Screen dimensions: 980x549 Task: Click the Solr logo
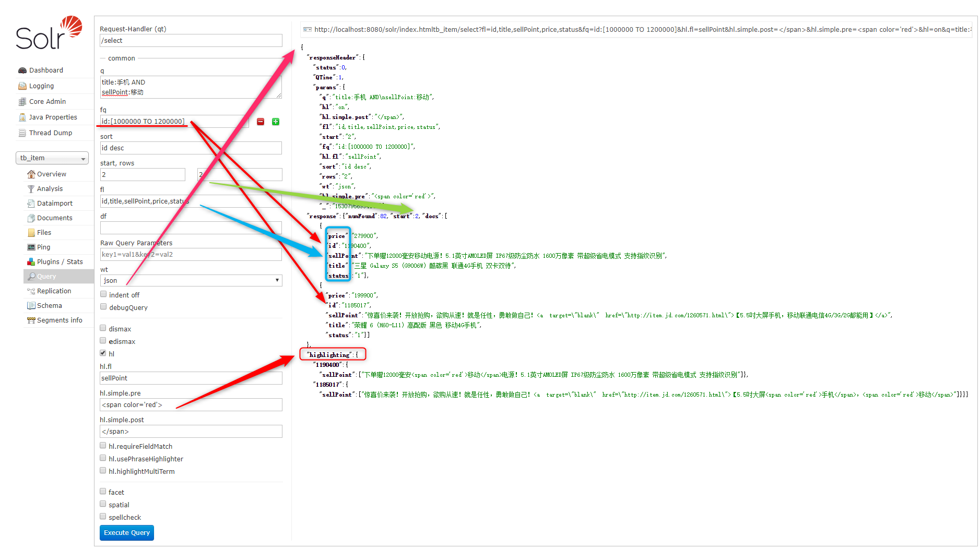click(x=49, y=33)
